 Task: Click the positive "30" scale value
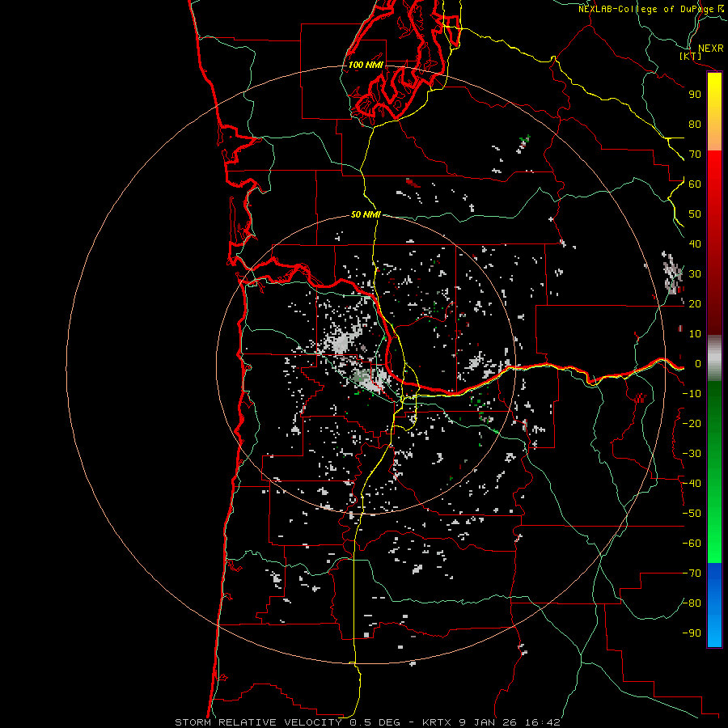tap(695, 274)
